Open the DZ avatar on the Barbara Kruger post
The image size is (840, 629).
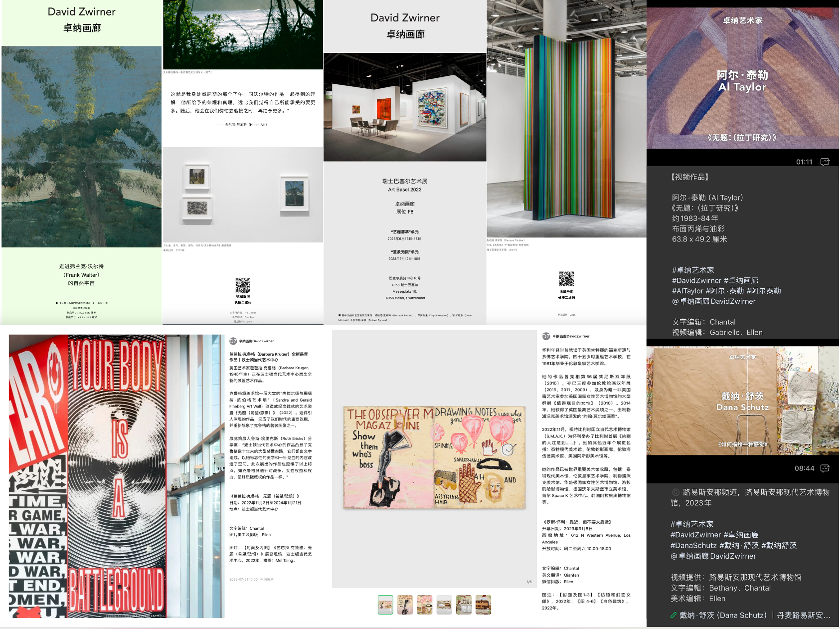coord(233,341)
